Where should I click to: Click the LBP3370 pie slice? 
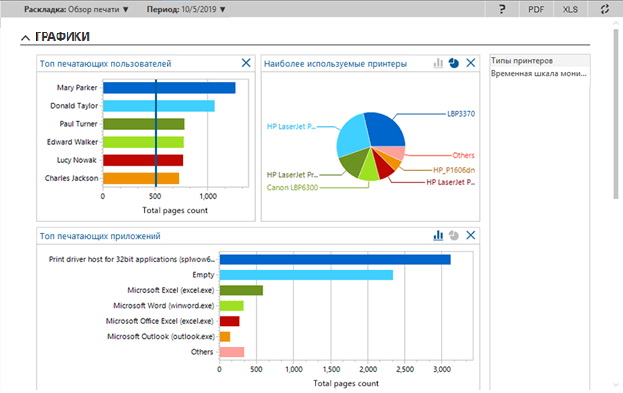383,129
